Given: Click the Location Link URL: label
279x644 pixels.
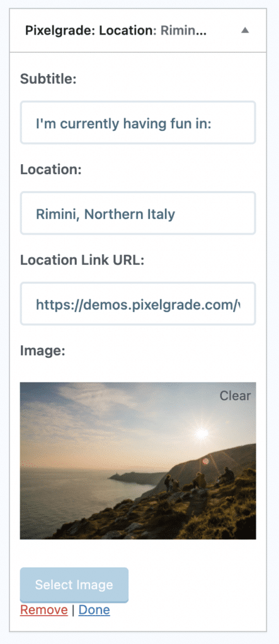Looking at the screenshot, I should [83, 260].
